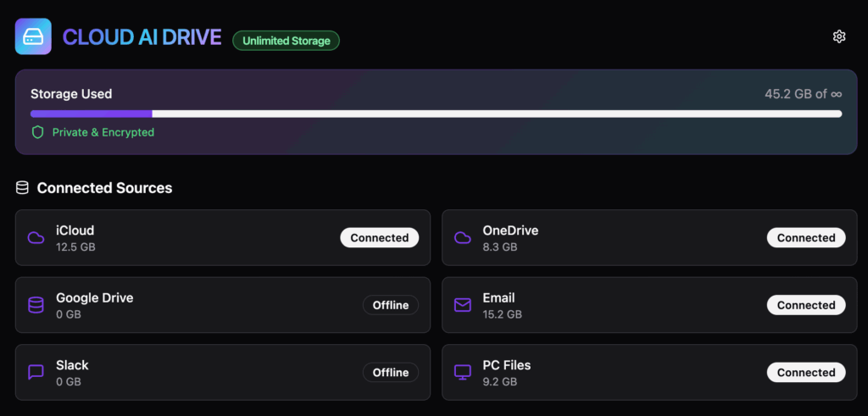The height and width of the screenshot is (416, 868).
Task: Click the green shield encryption icon
Action: click(x=37, y=132)
